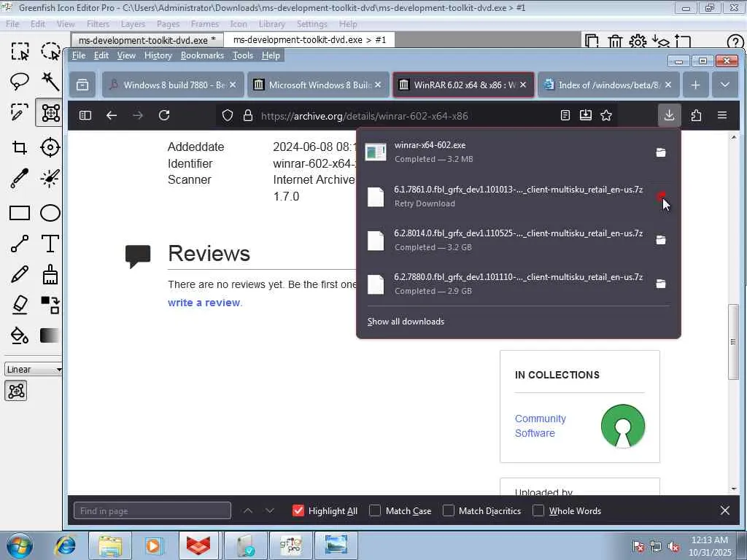Viewport: 747px width, 560px height.
Task: Select the recolor swap tool
Action: click(x=50, y=306)
